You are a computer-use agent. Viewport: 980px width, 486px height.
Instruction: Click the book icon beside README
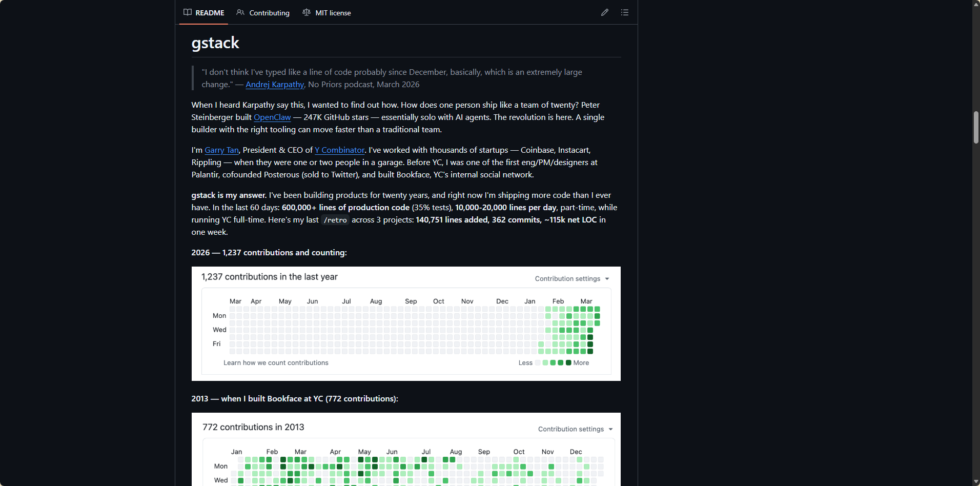click(x=188, y=12)
